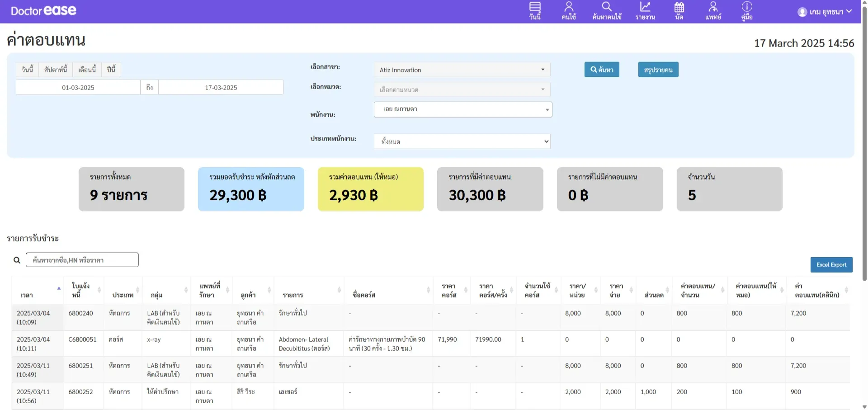
Task: Click the magnifier icon beside payment search
Action: 17,260
